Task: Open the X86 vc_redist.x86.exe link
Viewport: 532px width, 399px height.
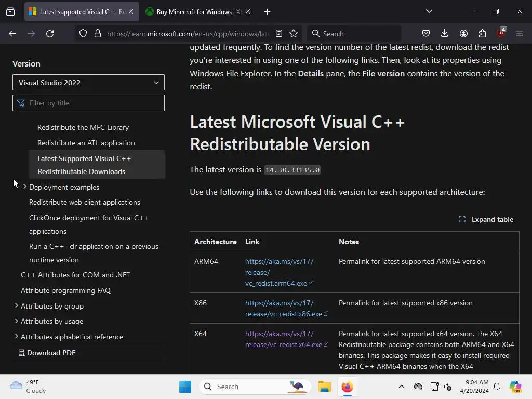Action: 286,309
